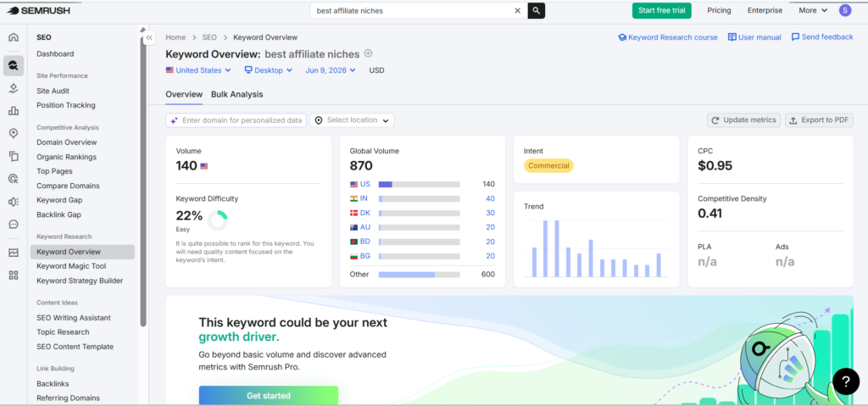Click the AU country volume link
The height and width of the screenshot is (406, 868).
pyautogui.click(x=365, y=227)
